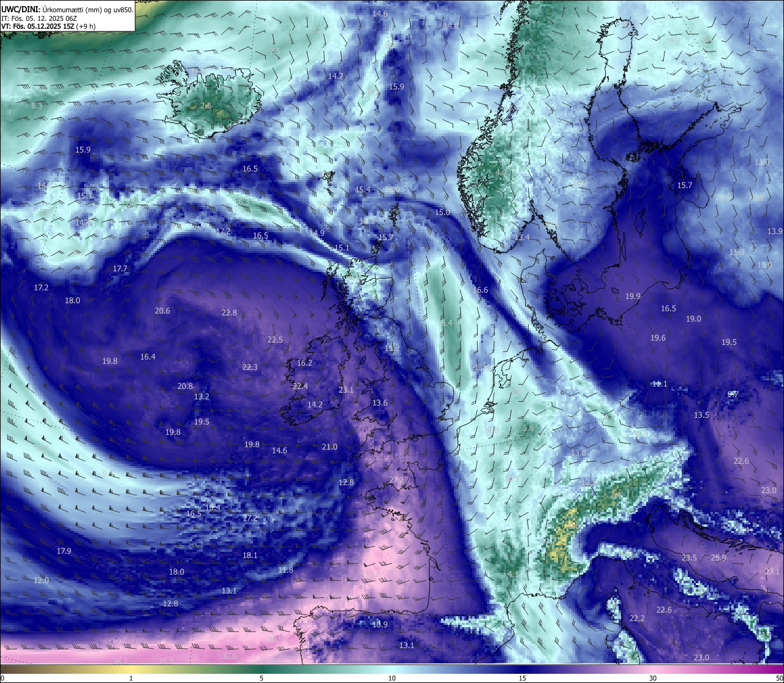
Task: Click the '22.8' value in the Atlantic
Action: click(229, 313)
